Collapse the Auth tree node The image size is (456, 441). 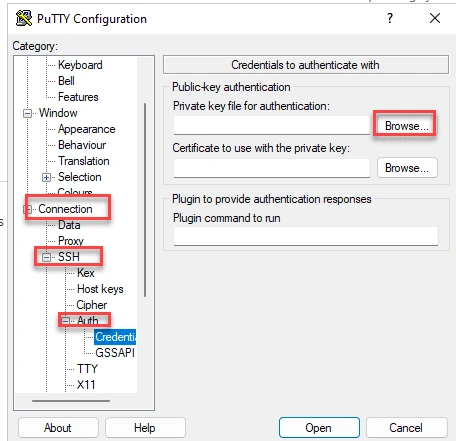point(65,321)
